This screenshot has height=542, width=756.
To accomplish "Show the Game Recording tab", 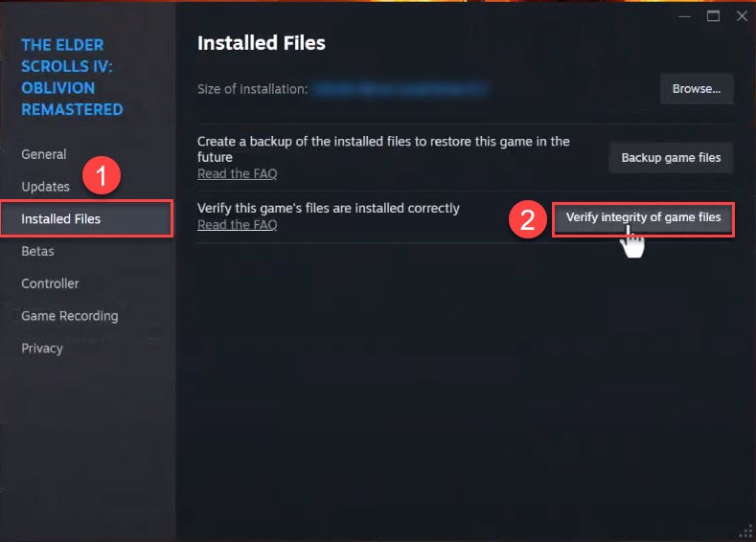I will [x=70, y=316].
